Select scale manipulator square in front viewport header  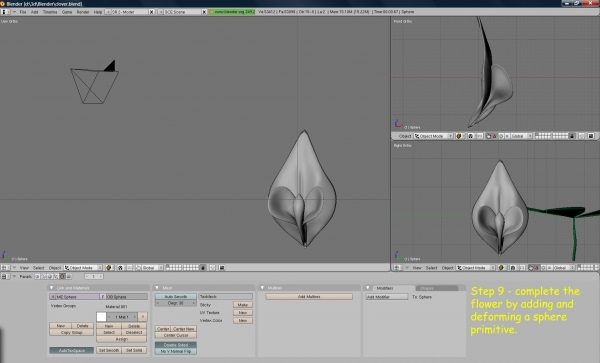click(x=507, y=136)
